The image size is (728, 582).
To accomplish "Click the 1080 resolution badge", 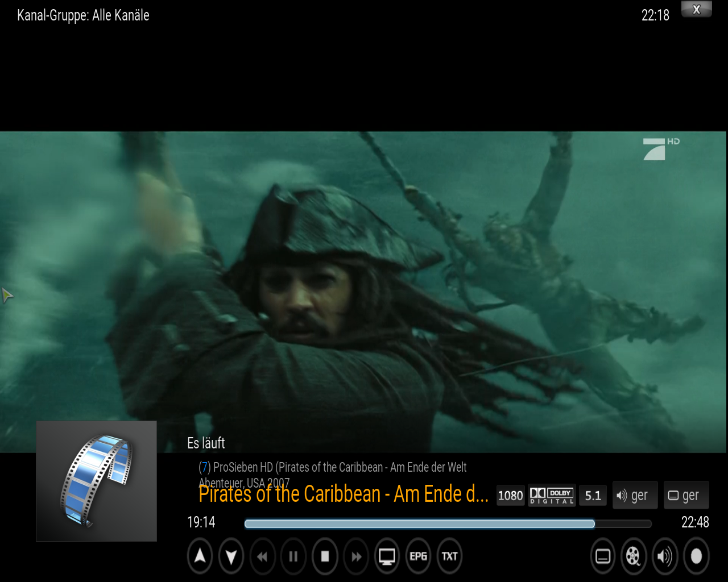I will tap(510, 496).
